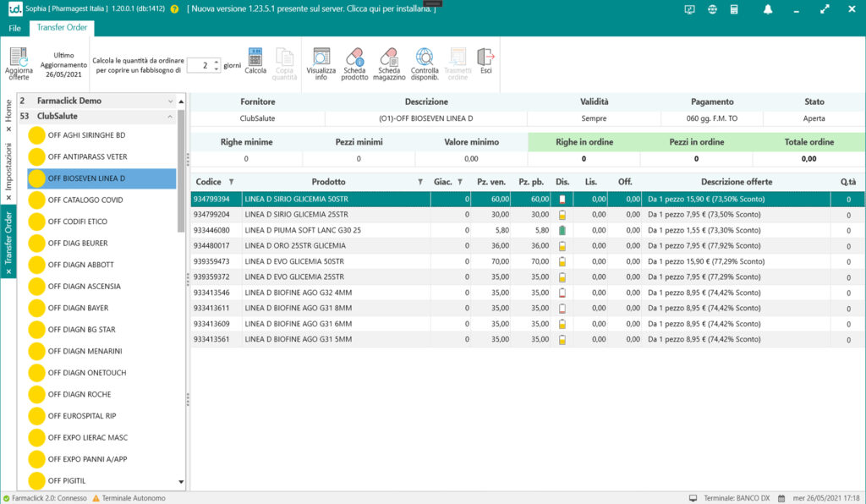The width and height of the screenshot is (866, 504).
Task: Open the Codice column filter
Action: (232, 182)
